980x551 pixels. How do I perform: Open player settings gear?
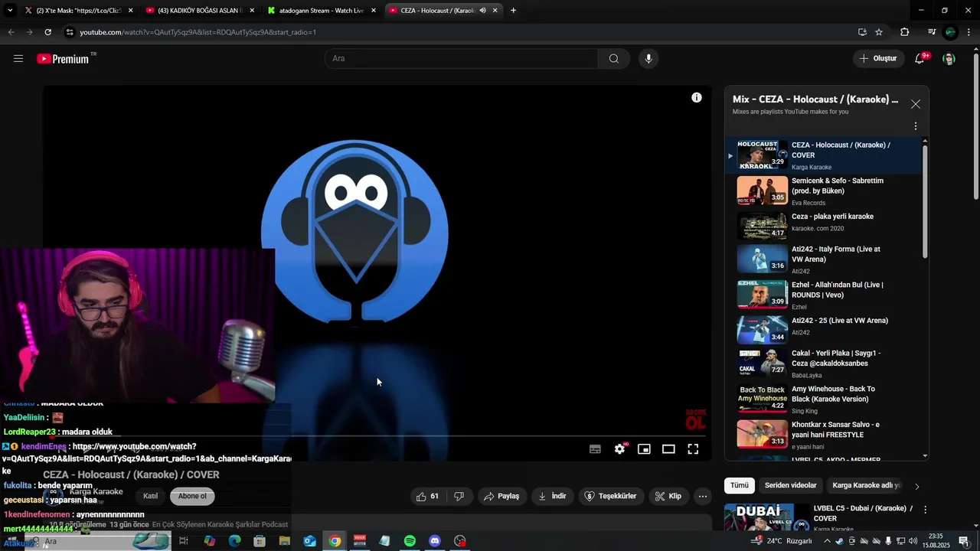point(620,449)
